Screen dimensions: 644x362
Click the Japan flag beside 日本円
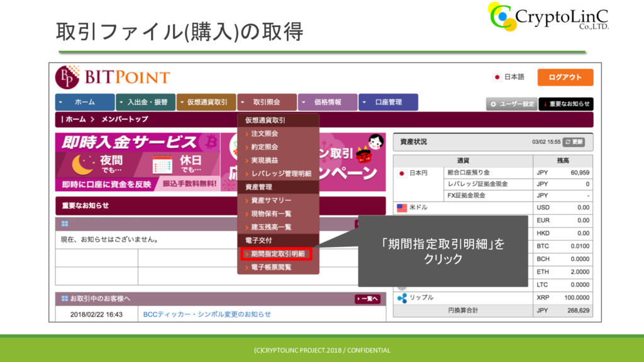pos(402,173)
